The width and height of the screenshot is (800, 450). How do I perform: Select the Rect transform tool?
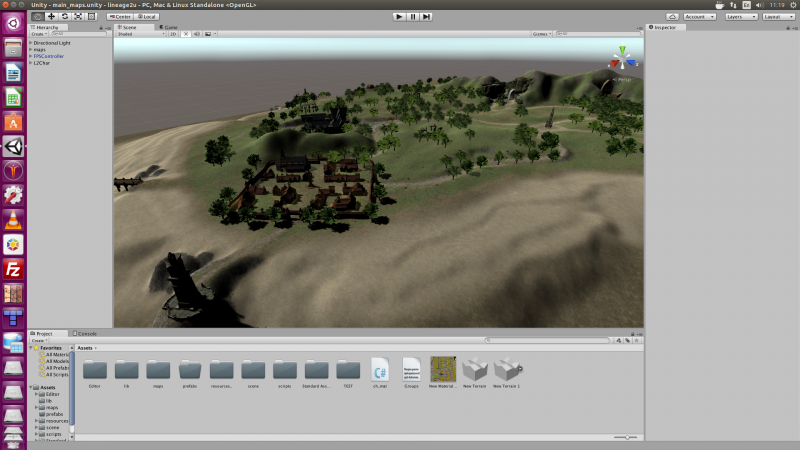point(91,16)
